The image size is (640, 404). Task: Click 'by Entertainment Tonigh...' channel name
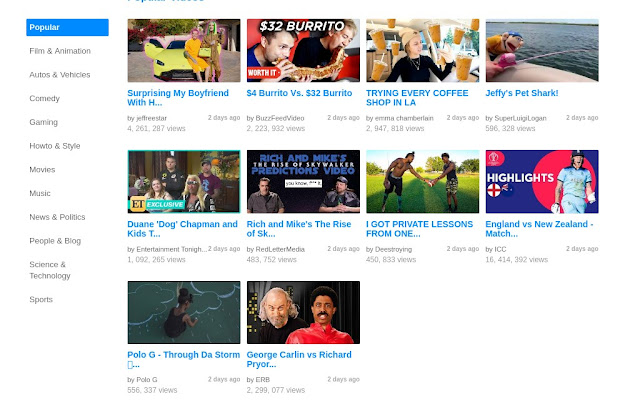tap(167, 249)
